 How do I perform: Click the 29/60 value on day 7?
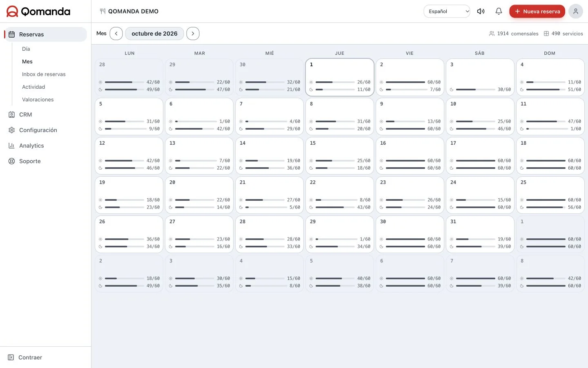[x=294, y=129]
